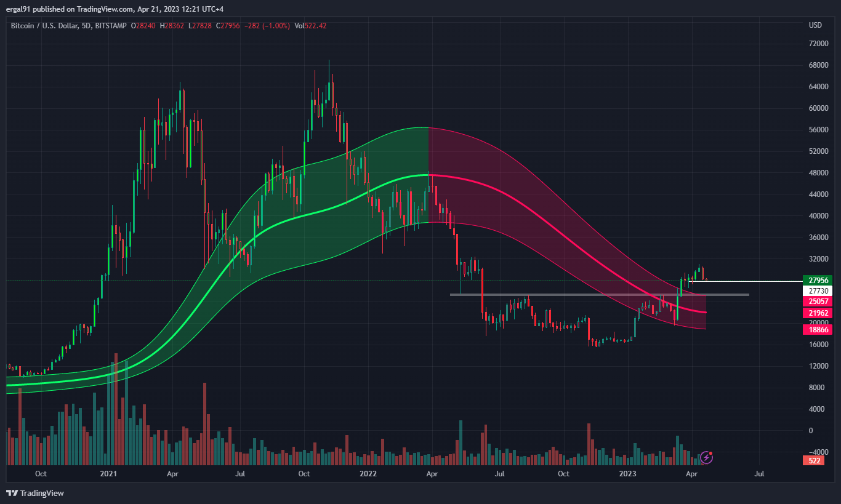The width and height of the screenshot is (841, 504).
Task: Click the red 18866 lower band tag
Action: [x=818, y=329]
